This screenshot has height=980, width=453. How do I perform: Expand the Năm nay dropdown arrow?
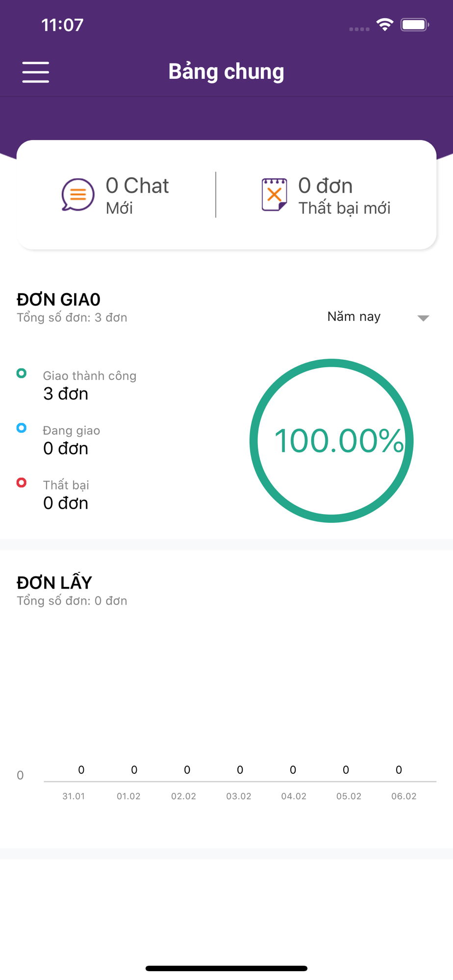(423, 318)
